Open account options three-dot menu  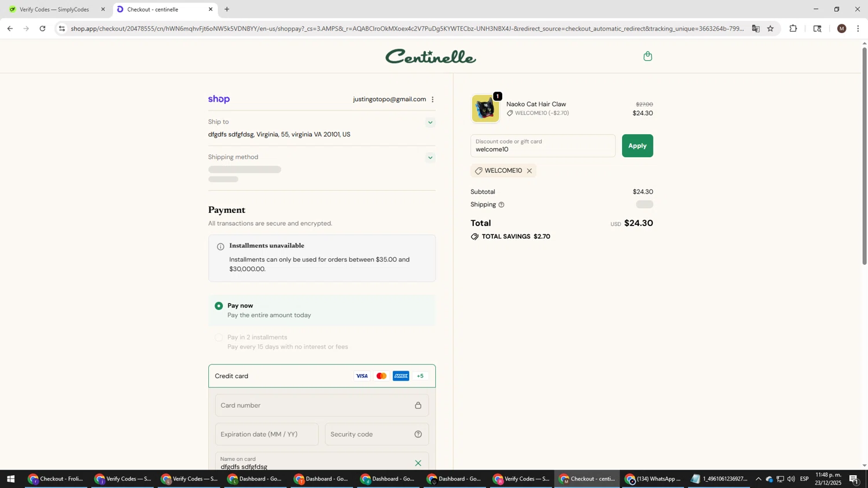[432, 99]
